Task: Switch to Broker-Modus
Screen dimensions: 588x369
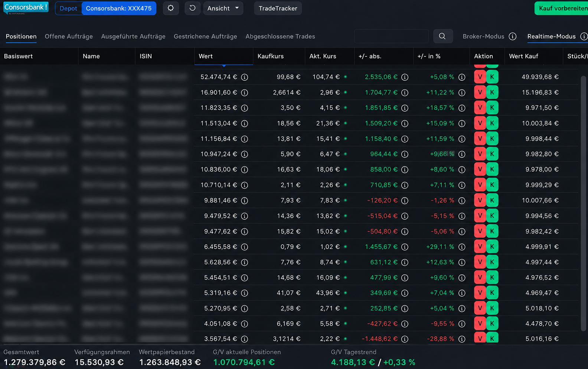Action: (x=483, y=36)
